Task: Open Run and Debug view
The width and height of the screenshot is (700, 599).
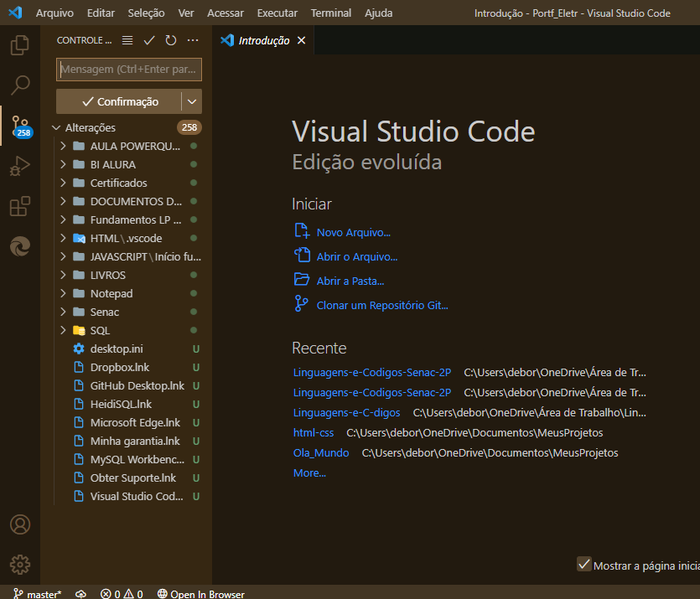Action: click(20, 166)
